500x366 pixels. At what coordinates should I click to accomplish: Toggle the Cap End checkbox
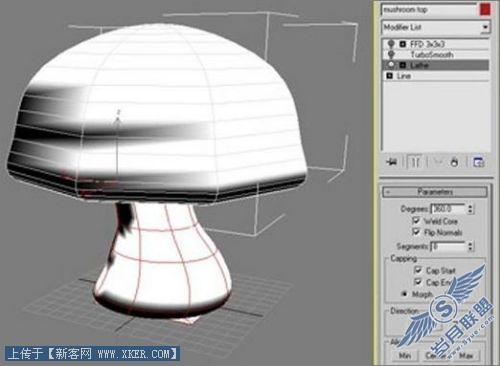coord(418,282)
